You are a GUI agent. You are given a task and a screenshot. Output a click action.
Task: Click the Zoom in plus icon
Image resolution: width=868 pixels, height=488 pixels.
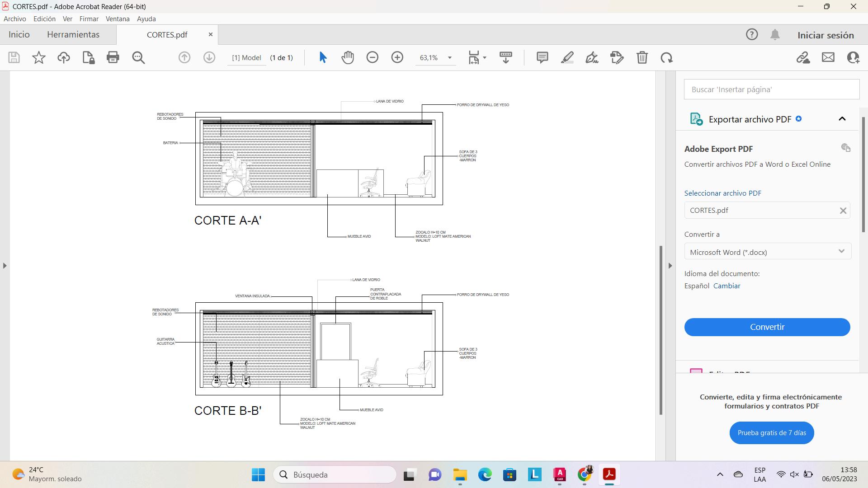tap(397, 57)
